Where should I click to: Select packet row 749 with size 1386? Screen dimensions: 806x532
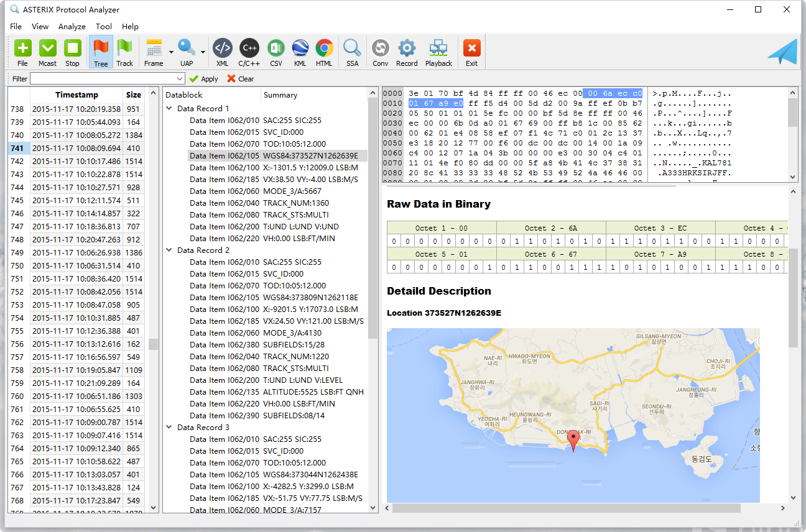click(76, 252)
